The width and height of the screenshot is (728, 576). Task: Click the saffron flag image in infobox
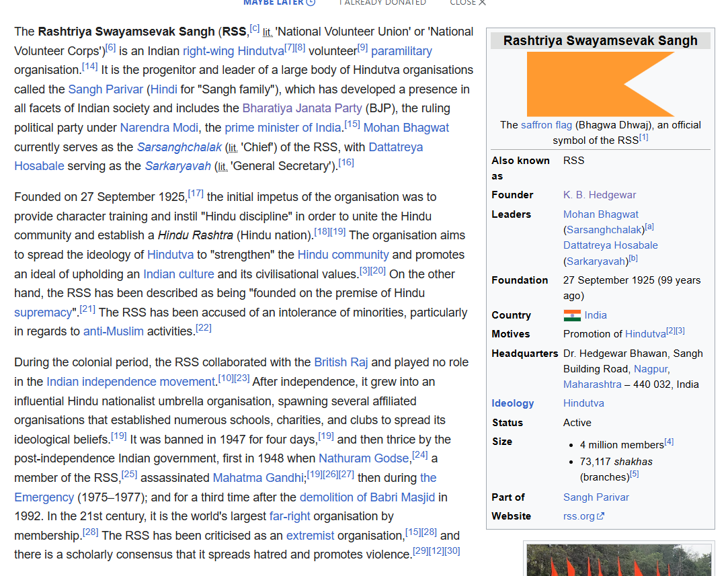(600, 84)
